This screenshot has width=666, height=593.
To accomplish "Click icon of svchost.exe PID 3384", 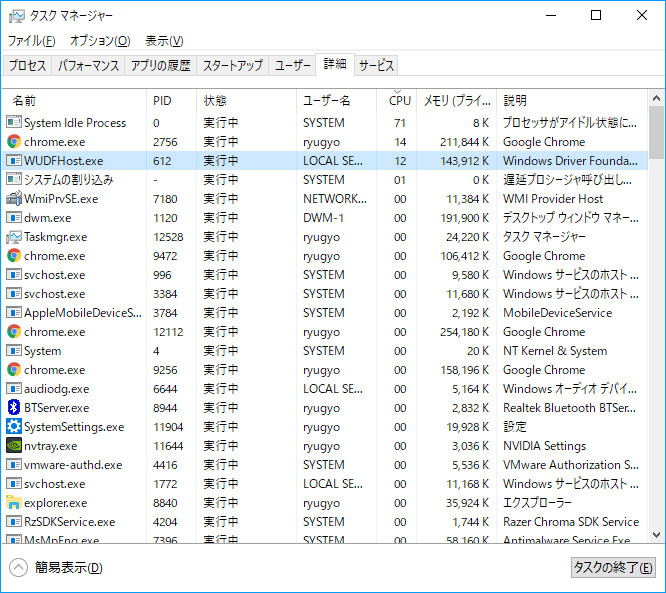I will coord(14,294).
